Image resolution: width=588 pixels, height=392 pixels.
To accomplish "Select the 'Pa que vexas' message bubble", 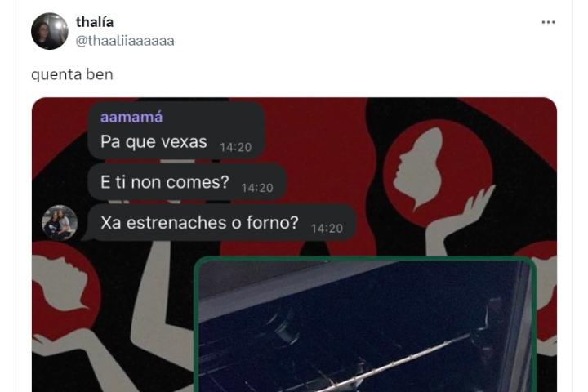I will [176, 131].
